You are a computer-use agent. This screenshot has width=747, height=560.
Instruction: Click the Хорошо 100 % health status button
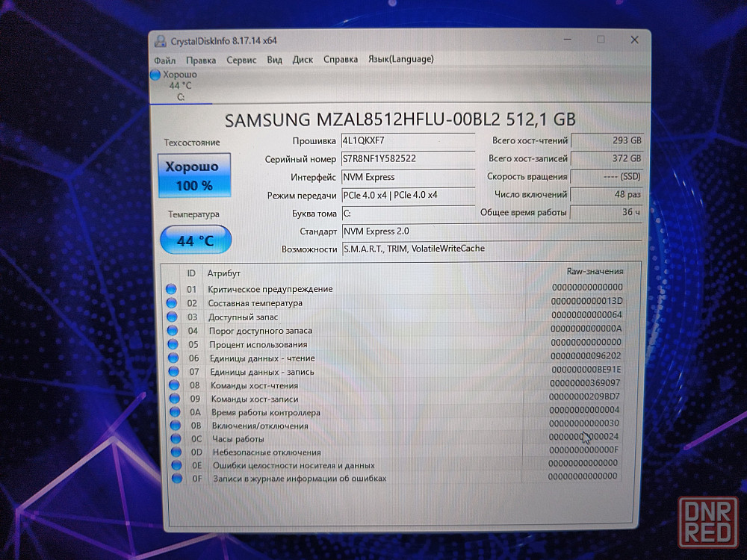(193, 175)
